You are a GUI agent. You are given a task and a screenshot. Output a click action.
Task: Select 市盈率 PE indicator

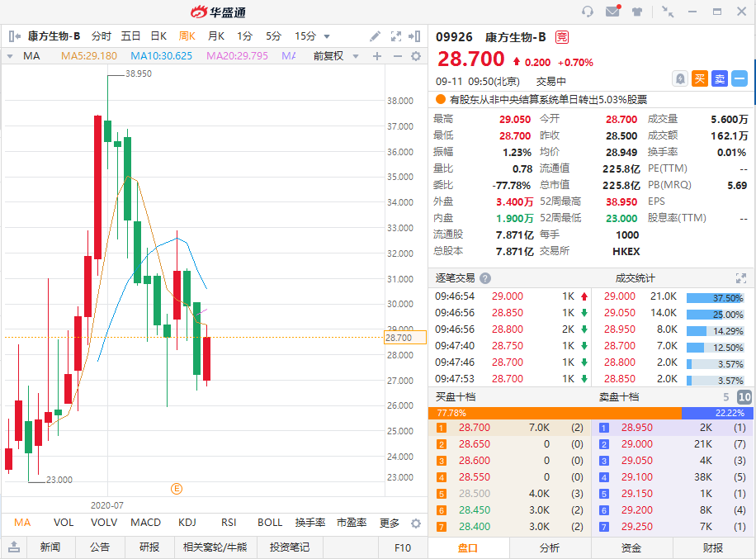click(x=352, y=523)
